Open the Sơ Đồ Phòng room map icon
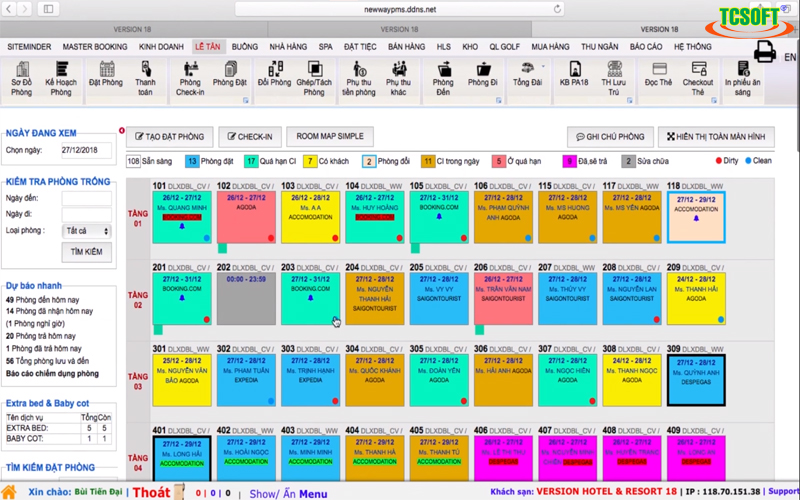 tap(21, 80)
